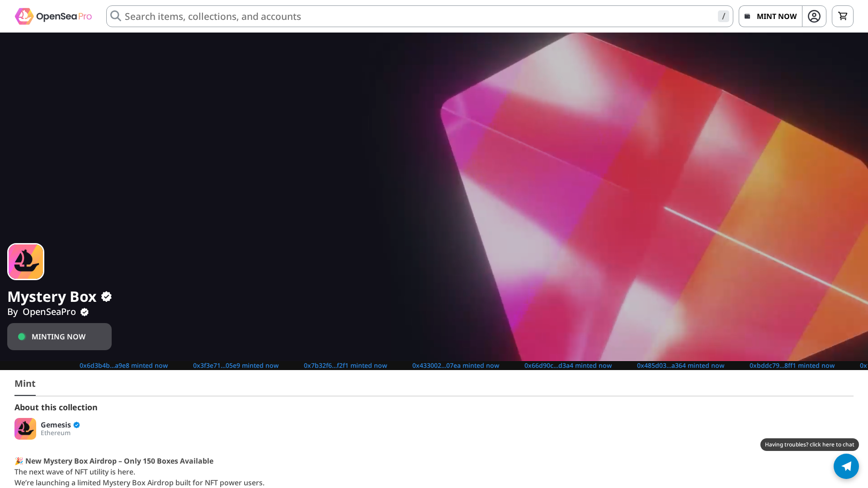Focus the search items and collections field
The image size is (868, 488).
pyautogui.click(x=420, y=16)
